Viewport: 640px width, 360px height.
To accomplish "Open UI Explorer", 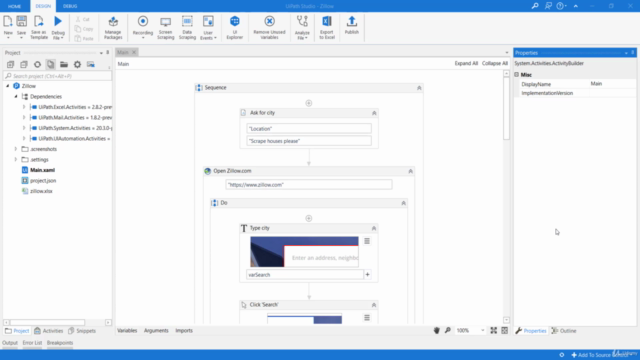I will tap(235, 27).
